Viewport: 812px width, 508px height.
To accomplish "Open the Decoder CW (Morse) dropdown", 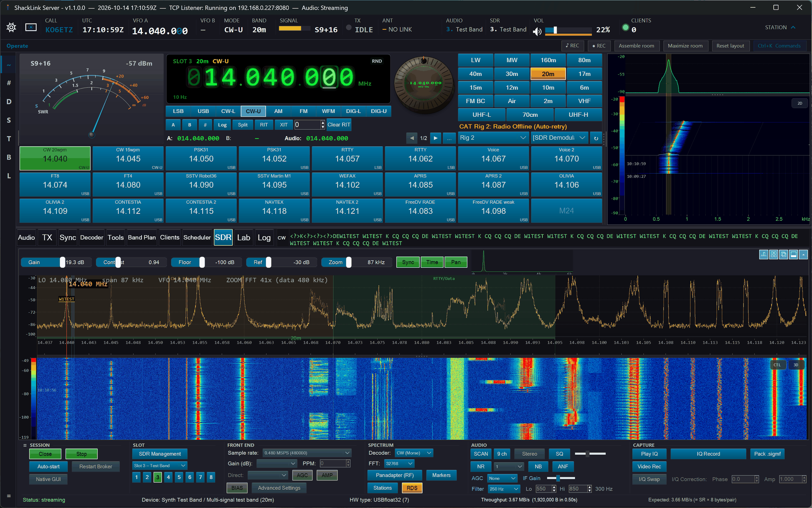I will [x=414, y=453].
